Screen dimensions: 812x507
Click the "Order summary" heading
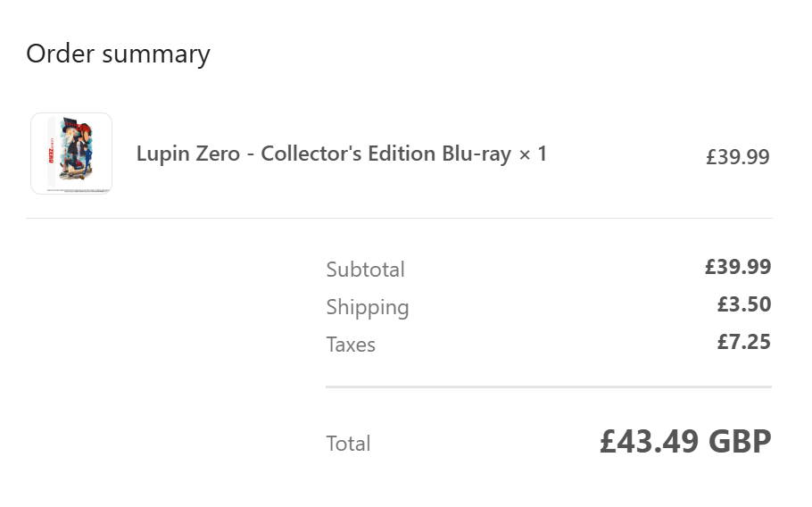(118, 54)
